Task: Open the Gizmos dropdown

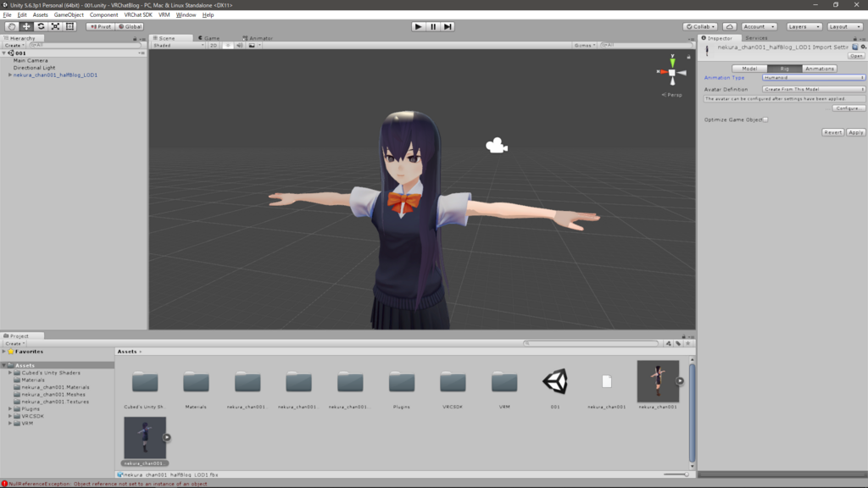Action: pos(585,46)
